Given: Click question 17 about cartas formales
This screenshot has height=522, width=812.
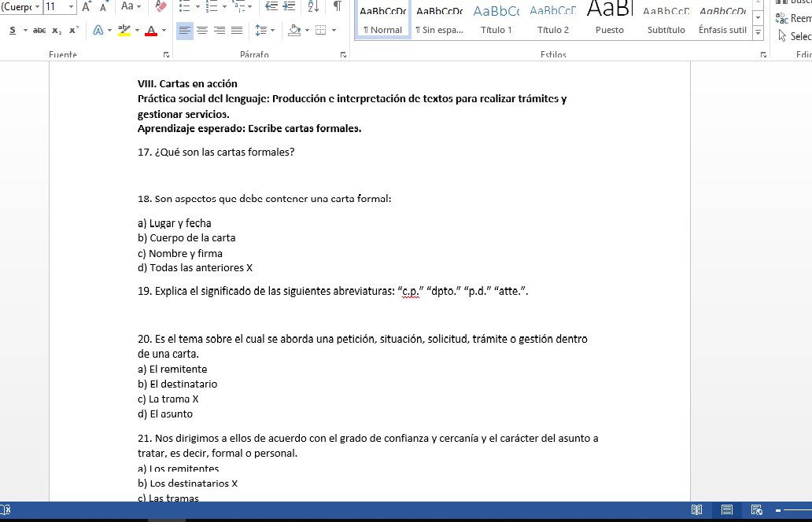Looking at the screenshot, I should (216, 152).
